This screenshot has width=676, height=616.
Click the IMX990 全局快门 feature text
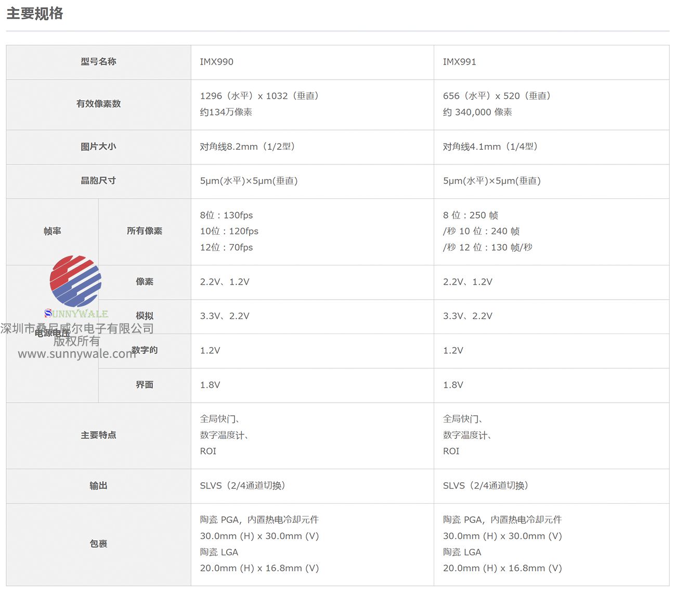tap(219, 419)
